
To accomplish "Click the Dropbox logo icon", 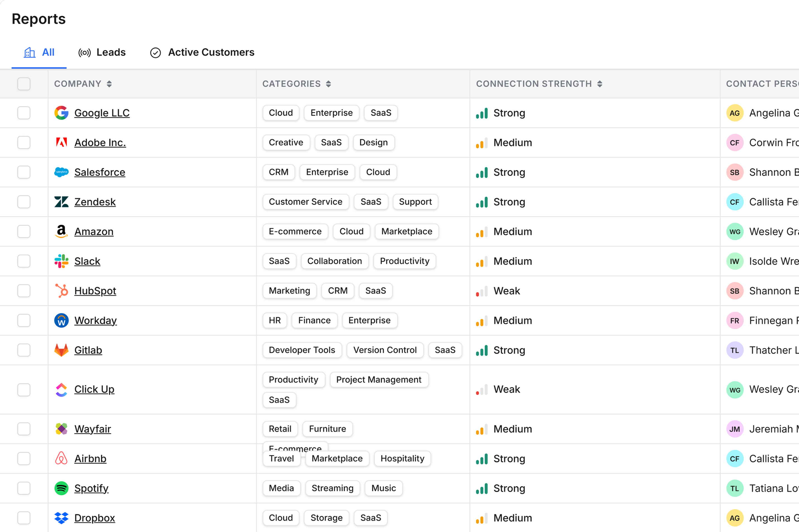I will click(x=61, y=518).
